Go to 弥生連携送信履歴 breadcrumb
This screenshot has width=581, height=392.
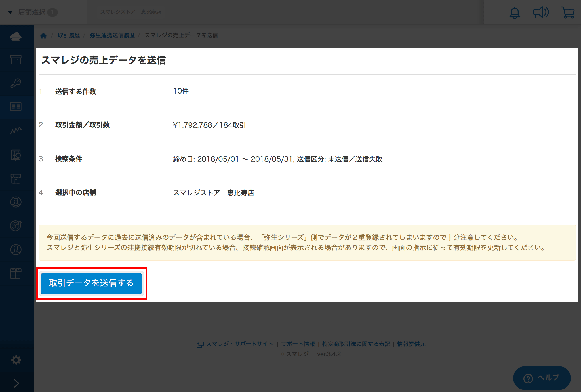112,35
